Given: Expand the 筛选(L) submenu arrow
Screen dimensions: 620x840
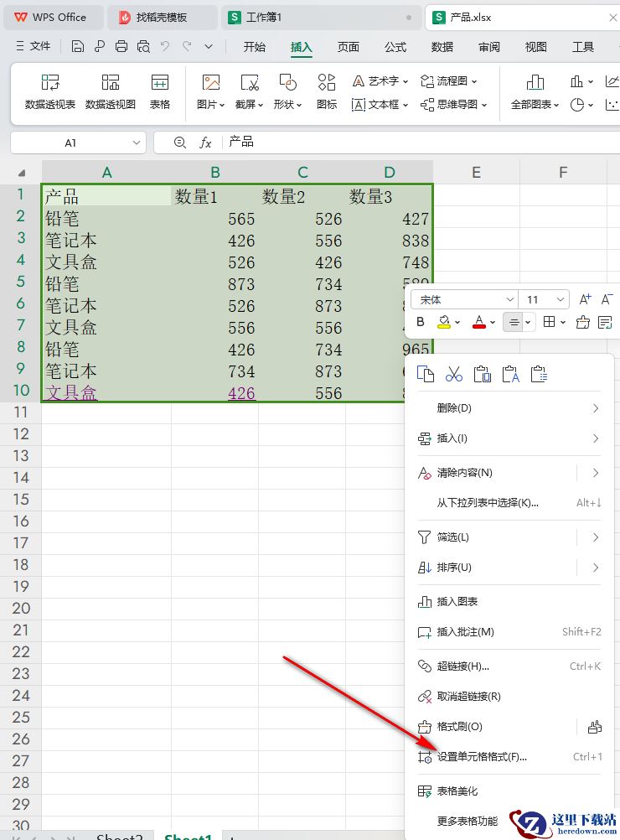Looking at the screenshot, I should click(x=596, y=537).
